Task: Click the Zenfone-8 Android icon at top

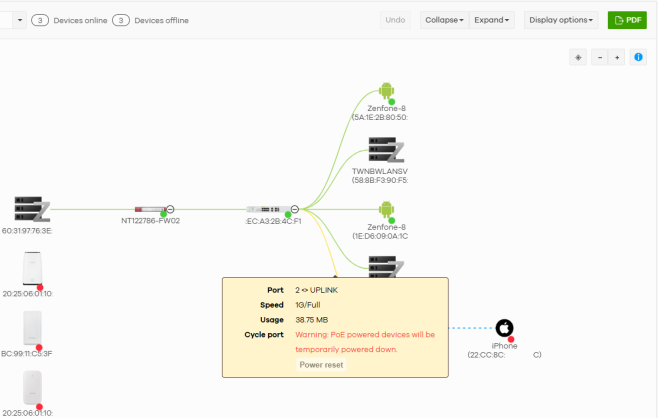Action: coord(386,92)
